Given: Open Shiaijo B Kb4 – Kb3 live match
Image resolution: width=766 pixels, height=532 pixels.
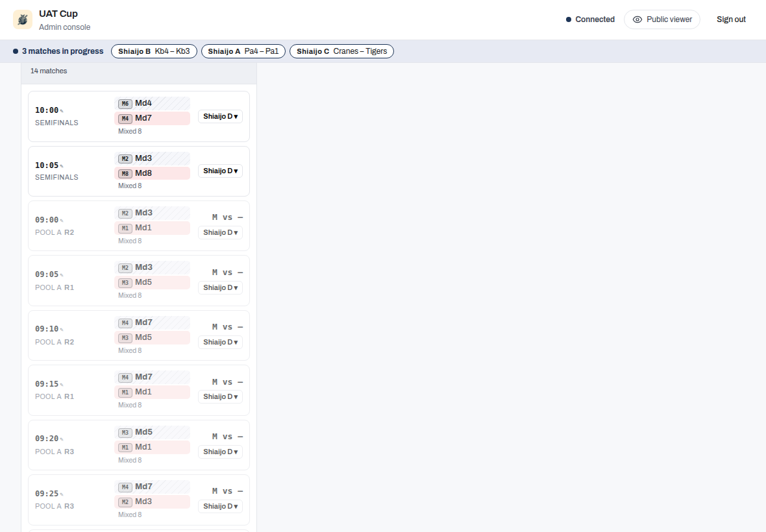Looking at the screenshot, I should 154,51.
